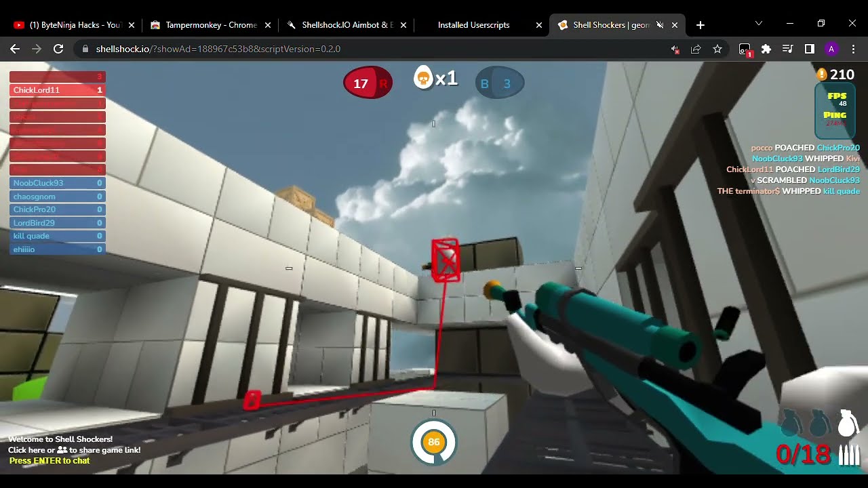Click the health meter showing 86
Image resolution: width=868 pixels, height=488 pixels.
(434, 442)
